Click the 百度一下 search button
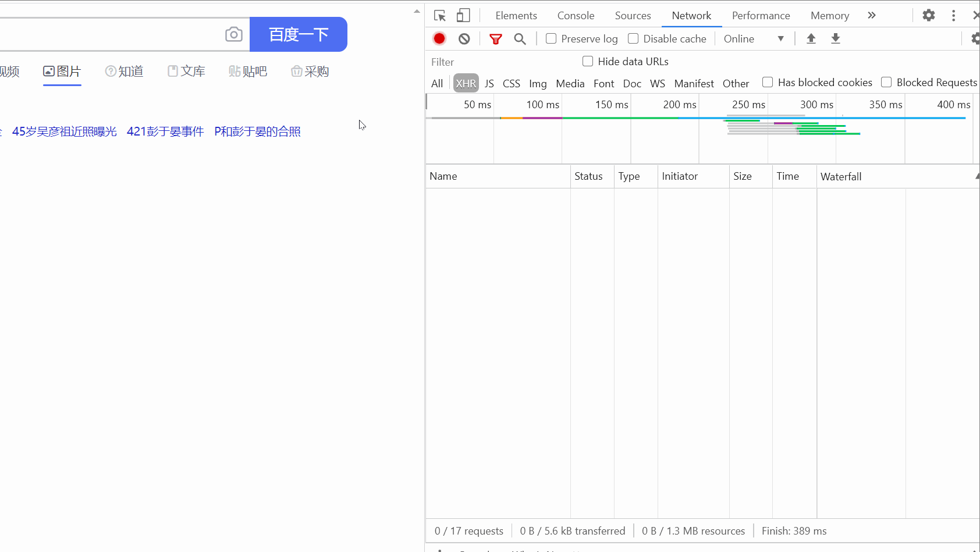Viewport: 980px width, 552px height. 299,34
